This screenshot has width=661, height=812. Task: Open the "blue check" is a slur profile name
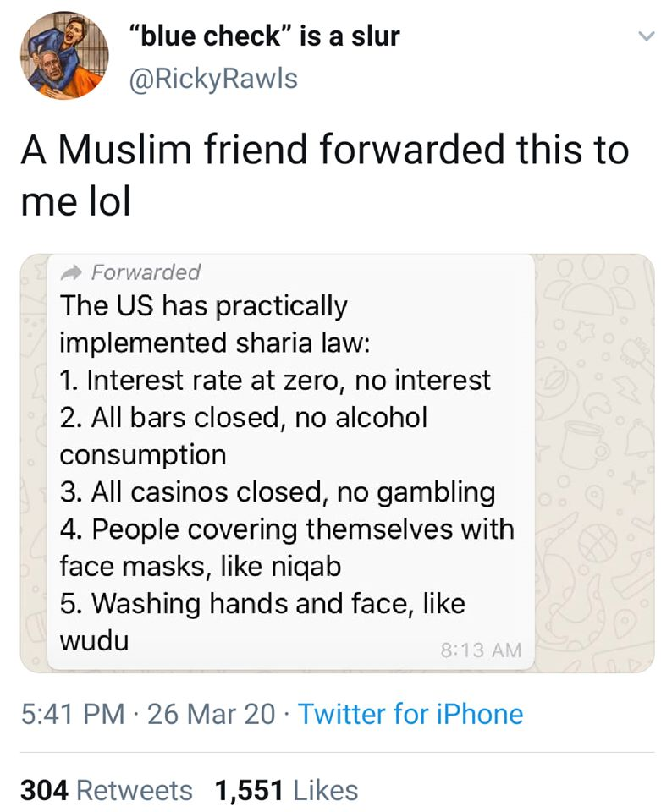click(x=263, y=35)
